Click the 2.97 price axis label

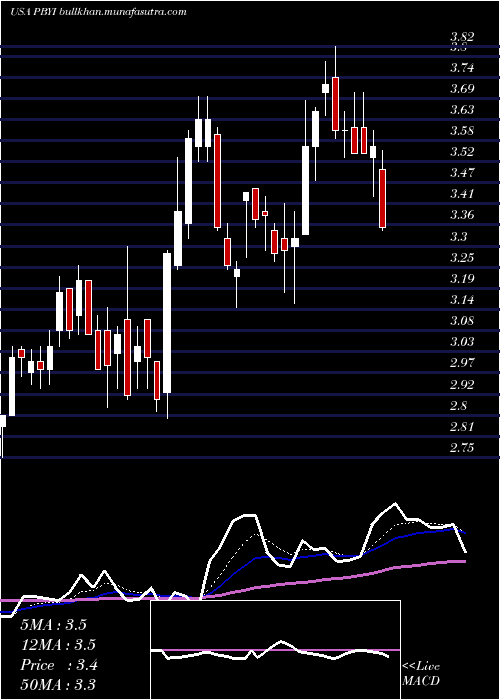point(462,363)
